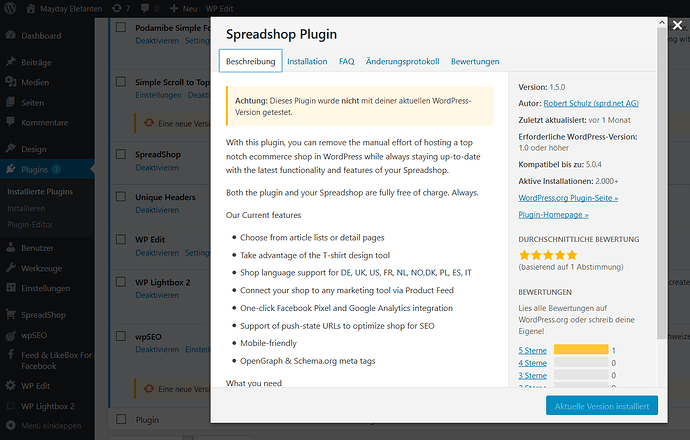The image size is (690, 440).
Task: Open the Design menu icon
Action: pyautogui.click(x=10, y=149)
